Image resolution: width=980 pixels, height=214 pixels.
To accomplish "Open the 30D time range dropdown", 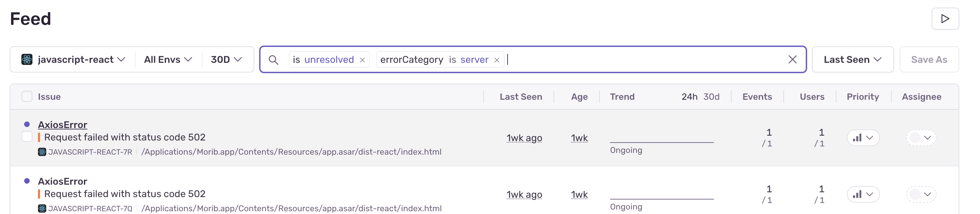I will pos(226,60).
